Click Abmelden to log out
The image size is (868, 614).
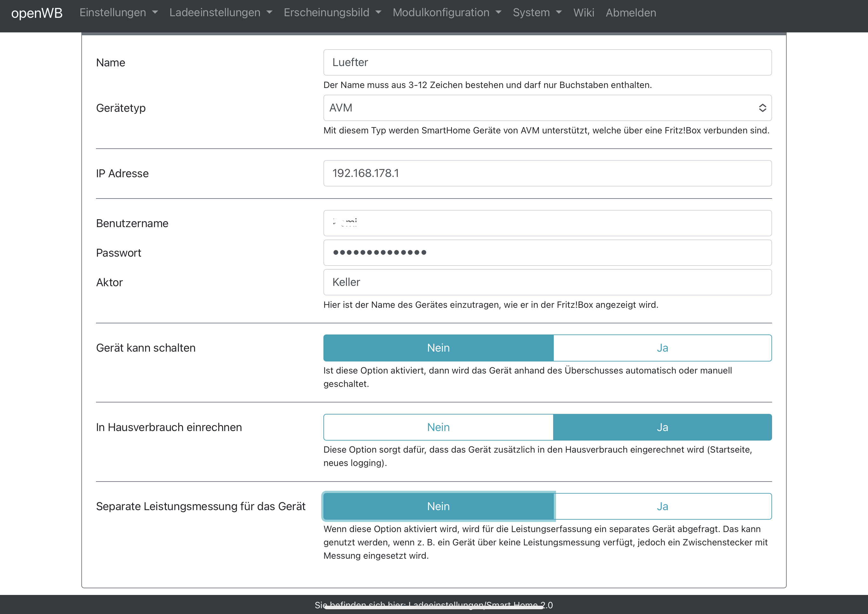tap(630, 13)
